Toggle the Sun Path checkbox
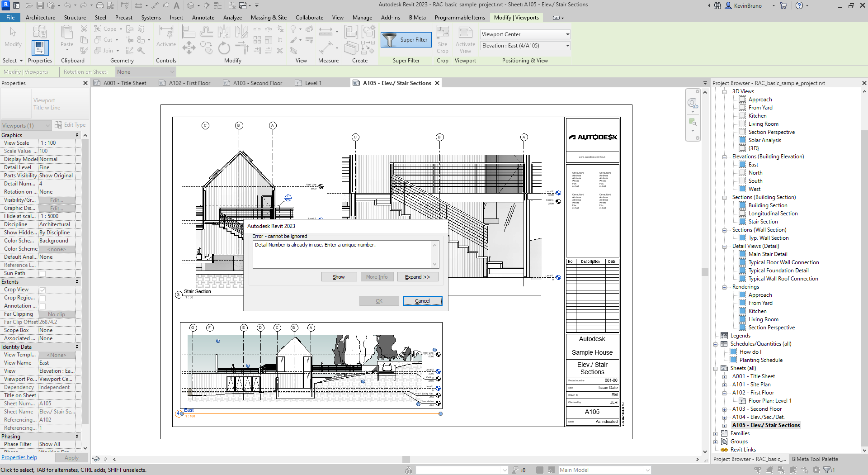The width and height of the screenshot is (868, 475). pos(42,273)
